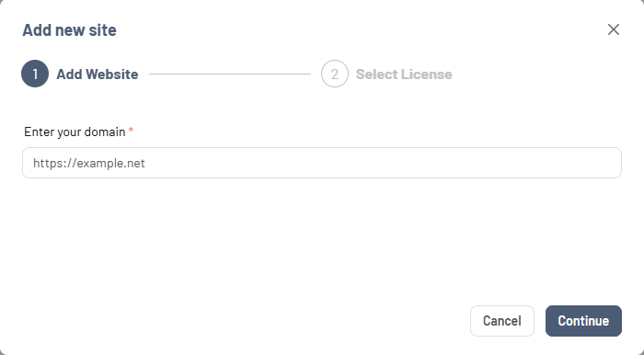Viewport: 644px width, 355px height.
Task: Click the Enter your domain field
Action: [322, 163]
